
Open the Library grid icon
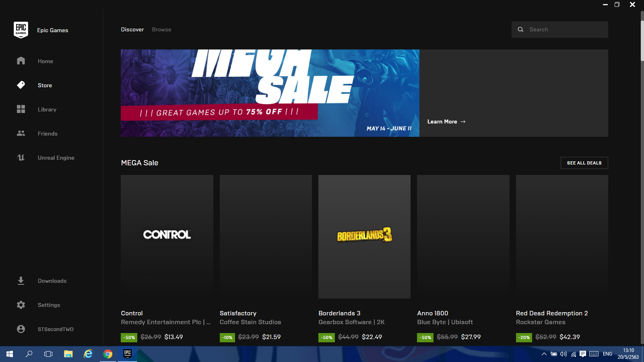pos(21,109)
